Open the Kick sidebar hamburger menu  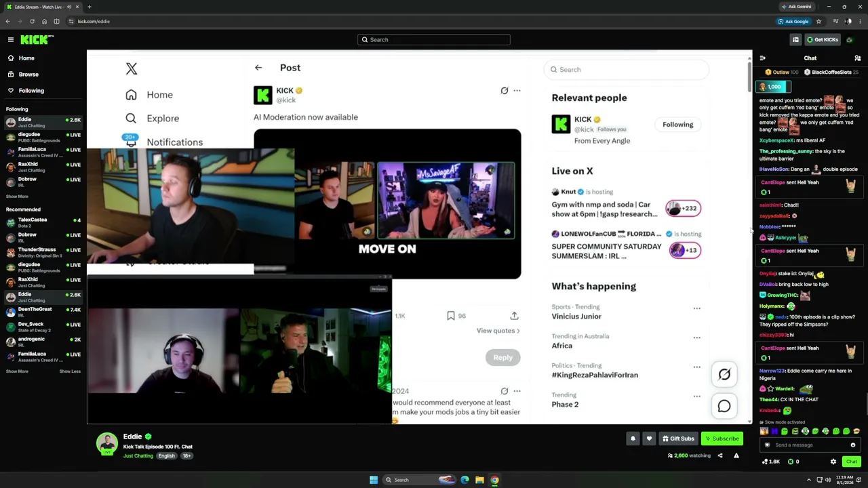tap(11, 40)
